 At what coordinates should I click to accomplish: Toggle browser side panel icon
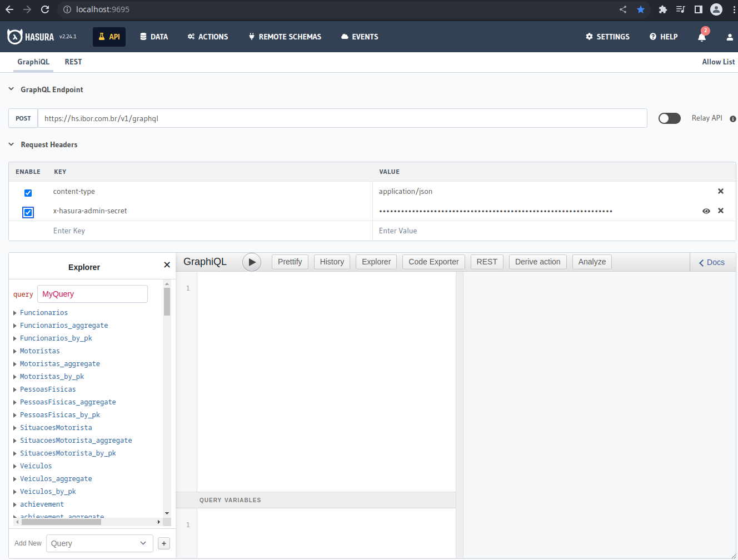pyautogui.click(x=699, y=9)
